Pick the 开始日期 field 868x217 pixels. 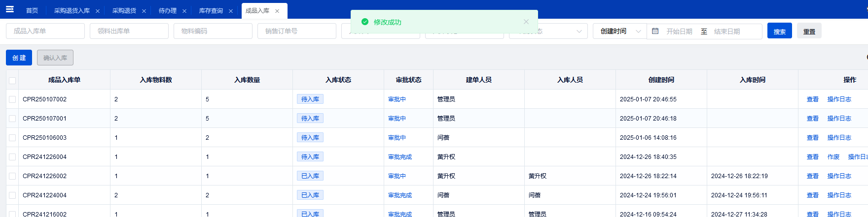(x=679, y=31)
